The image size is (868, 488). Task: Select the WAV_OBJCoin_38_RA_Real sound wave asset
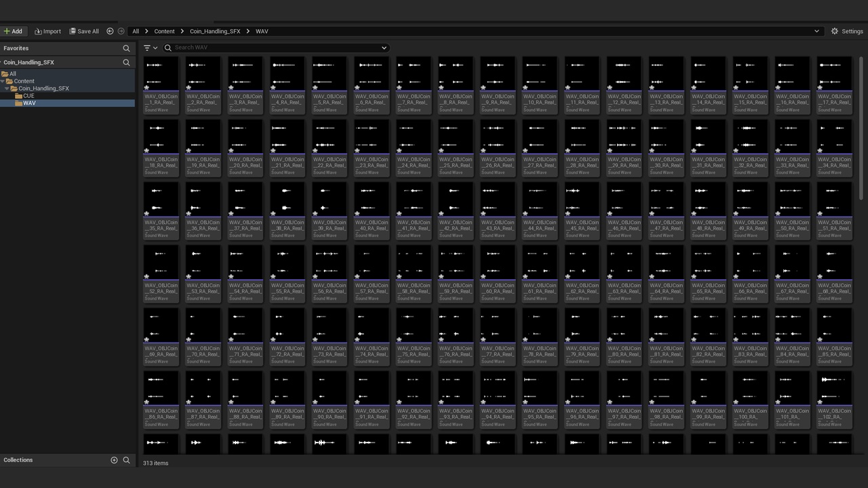[x=288, y=211]
